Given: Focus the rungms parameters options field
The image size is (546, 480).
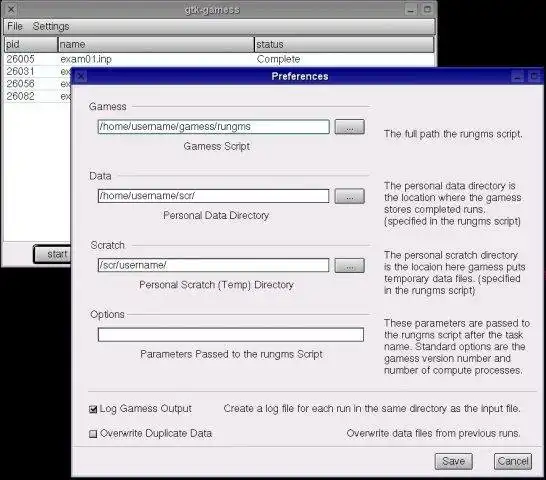Looking at the screenshot, I should point(231,334).
